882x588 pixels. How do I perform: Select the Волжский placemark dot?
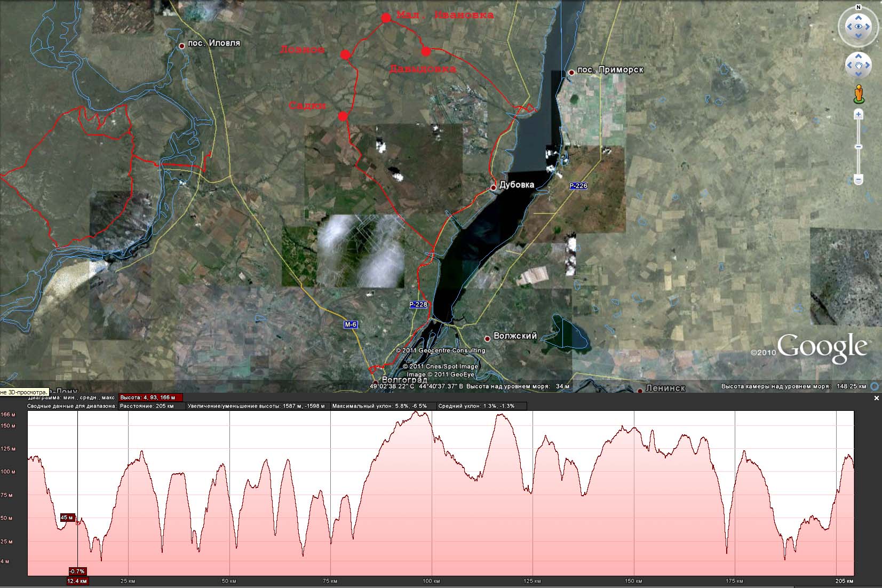487,338
